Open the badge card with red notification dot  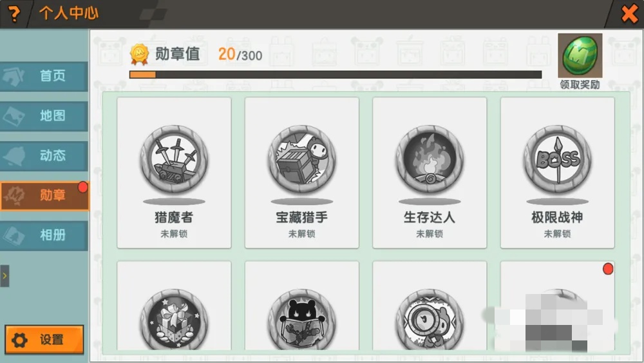pos(557,306)
